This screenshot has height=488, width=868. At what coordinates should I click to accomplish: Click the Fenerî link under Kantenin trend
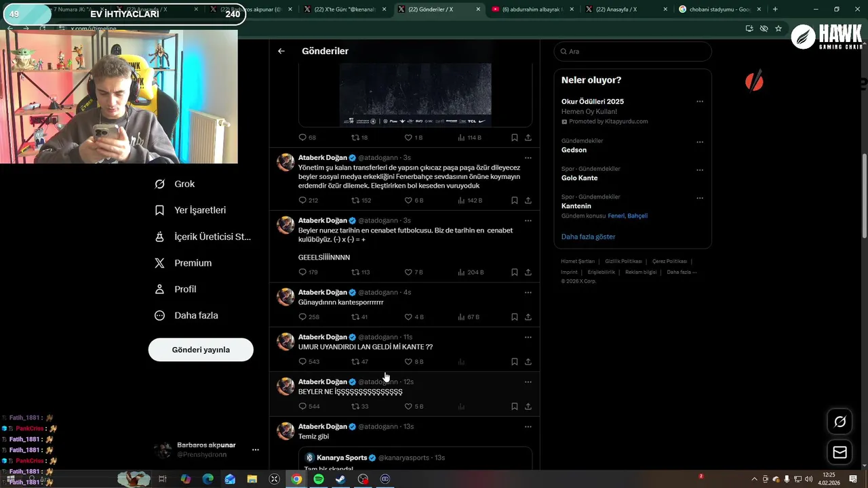coord(616,216)
